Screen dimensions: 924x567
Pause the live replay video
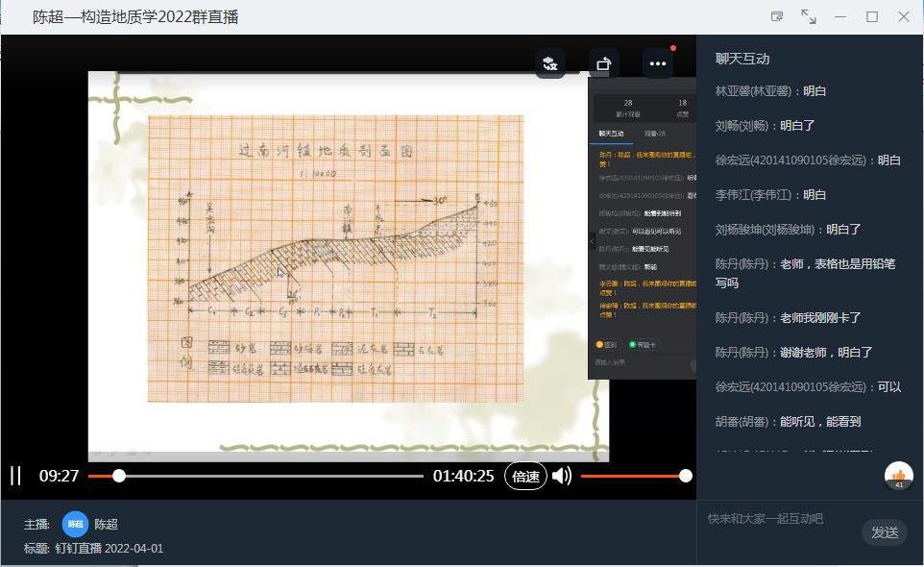tap(15, 476)
